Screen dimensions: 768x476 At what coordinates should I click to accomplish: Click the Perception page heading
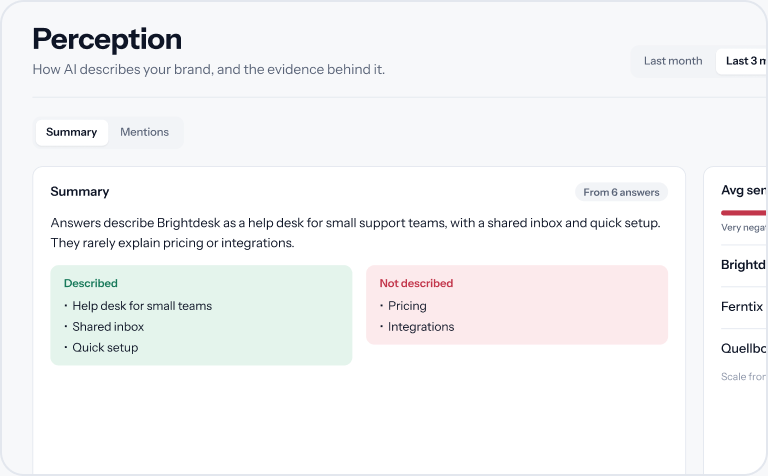click(107, 39)
